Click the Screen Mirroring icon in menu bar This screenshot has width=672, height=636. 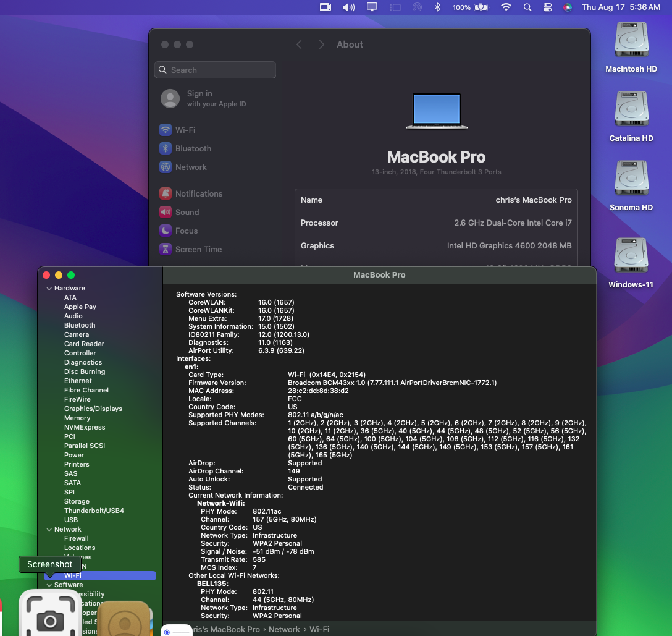coord(371,7)
